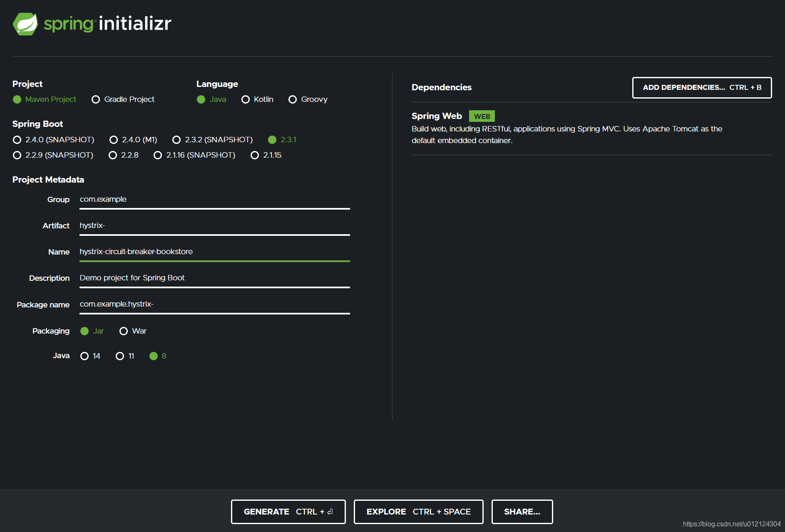The width and height of the screenshot is (785, 532).
Task: Click the Project section heading
Action: [27, 84]
